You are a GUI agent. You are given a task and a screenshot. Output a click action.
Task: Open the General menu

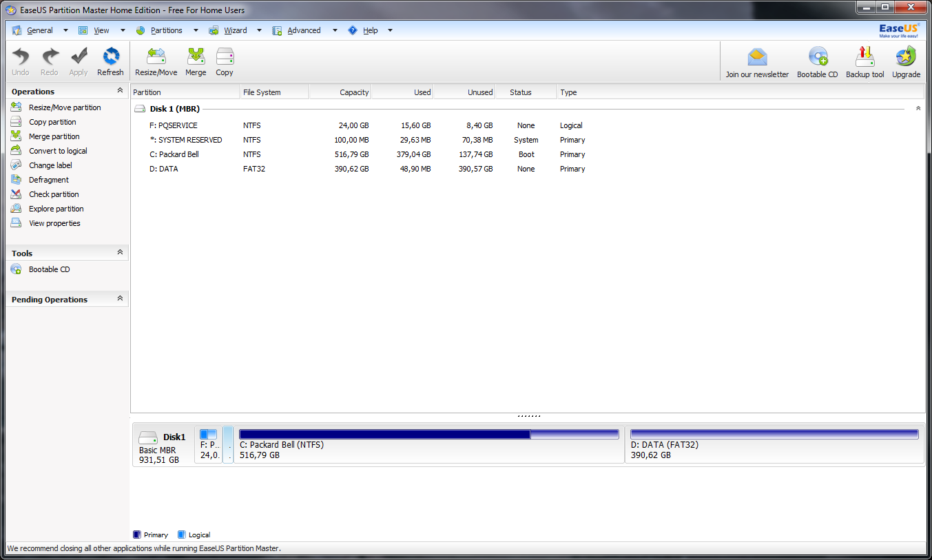[x=40, y=30]
